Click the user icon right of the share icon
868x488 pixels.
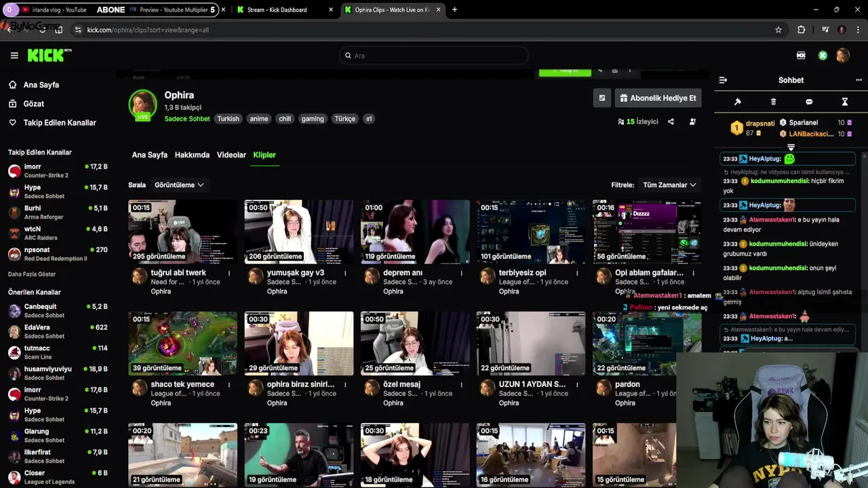(x=692, y=122)
